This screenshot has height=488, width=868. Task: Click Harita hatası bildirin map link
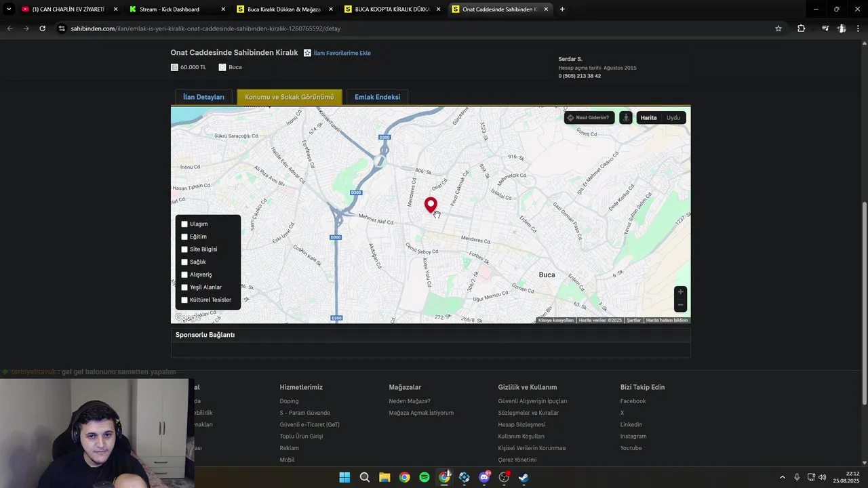667,320
